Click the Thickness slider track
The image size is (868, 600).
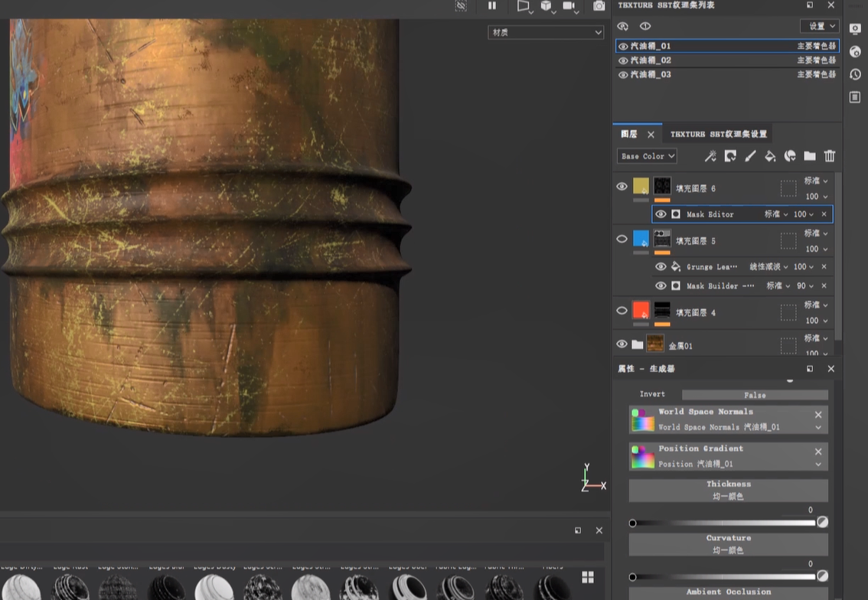tap(723, 523)
